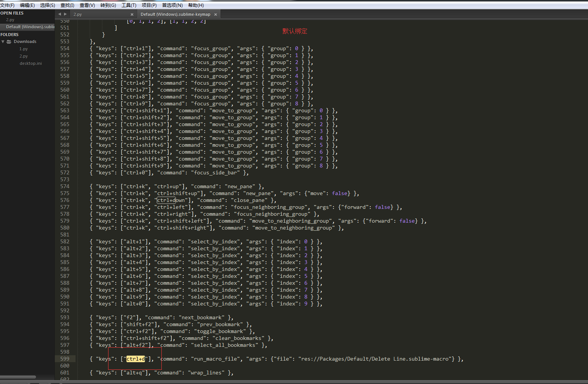Click the Downloads folder icon

(9, 42)
